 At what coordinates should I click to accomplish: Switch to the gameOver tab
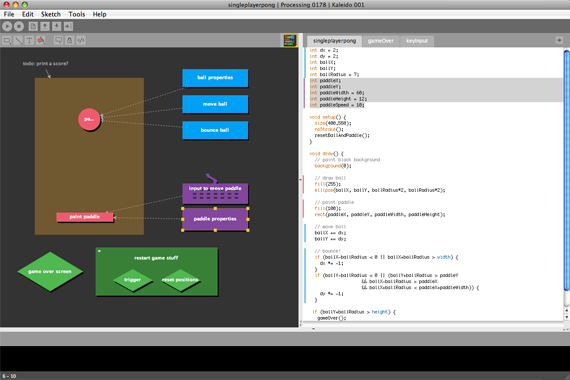(381, 41)
